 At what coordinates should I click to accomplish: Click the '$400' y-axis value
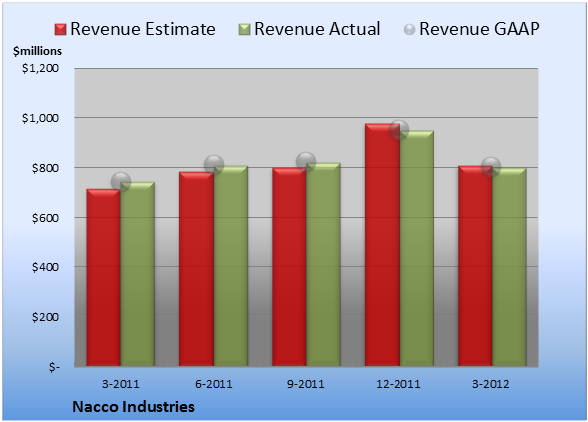(45, 267)
